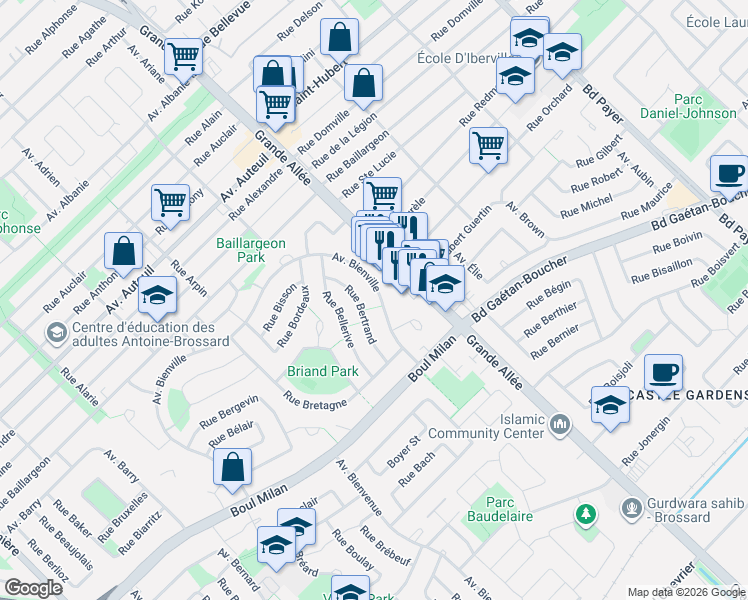The image size is (748, 600).
Task: Click the Rue Beaujolais street label
Action: pos(66,543)
